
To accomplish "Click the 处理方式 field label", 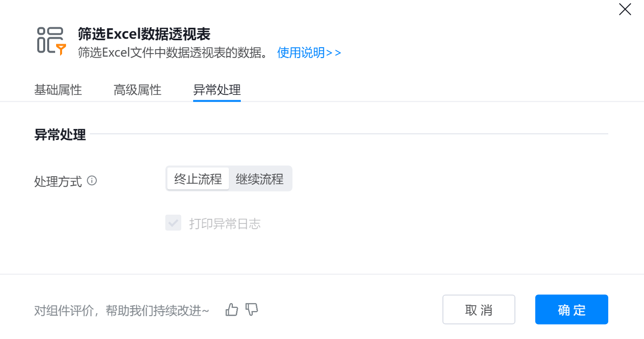I will coord(58,181).
